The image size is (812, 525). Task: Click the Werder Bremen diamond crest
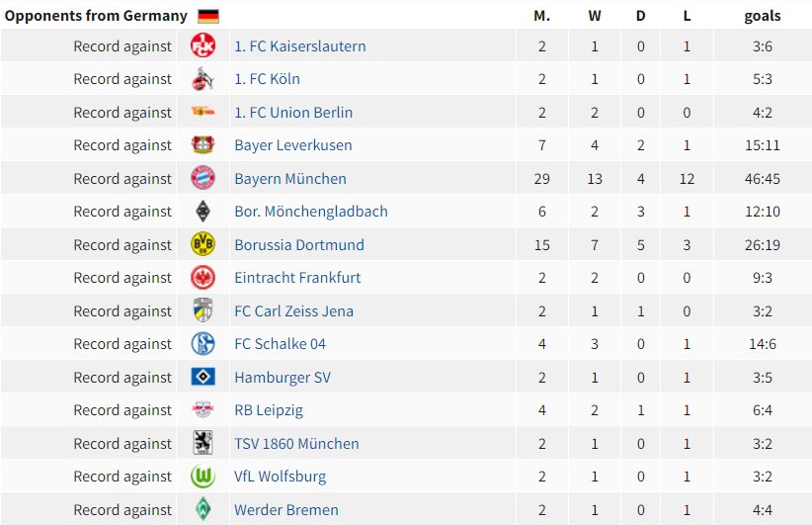203,509
